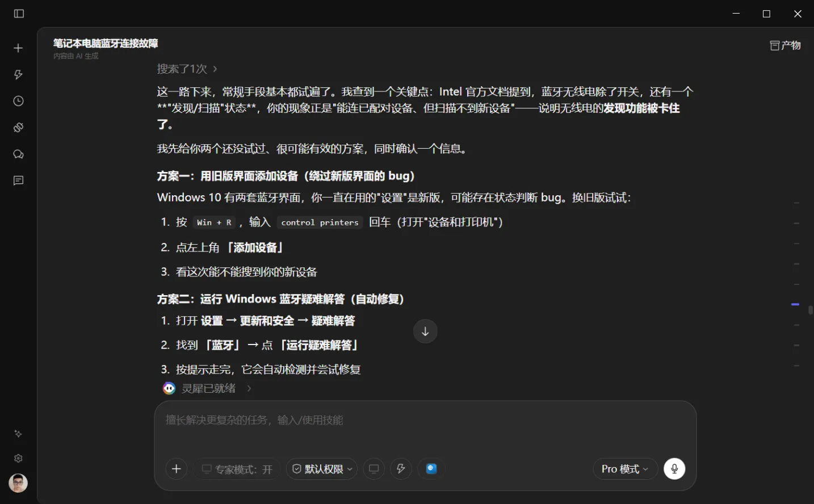The image size is (814, 504).
Task: Click the blue globe icon in the input toolbar
Action: point(431,469)
